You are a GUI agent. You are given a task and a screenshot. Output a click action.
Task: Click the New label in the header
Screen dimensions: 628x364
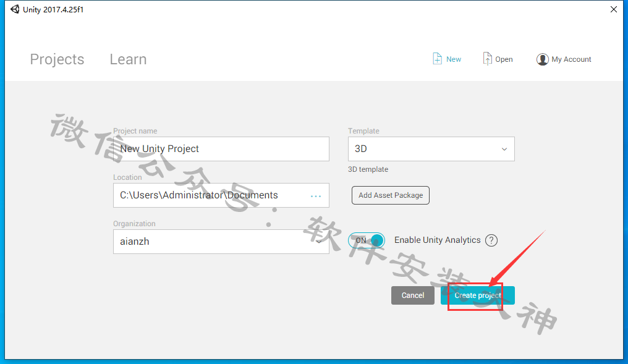tap(454, 59)
